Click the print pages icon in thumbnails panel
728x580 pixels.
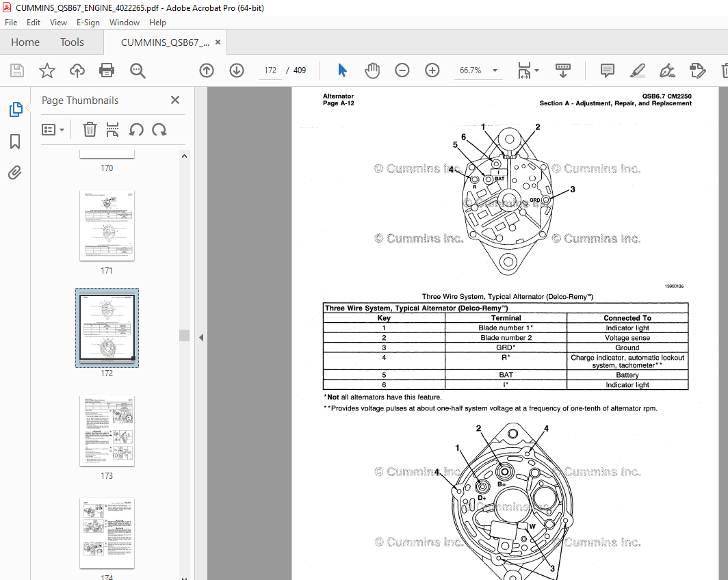pos(112,129)
